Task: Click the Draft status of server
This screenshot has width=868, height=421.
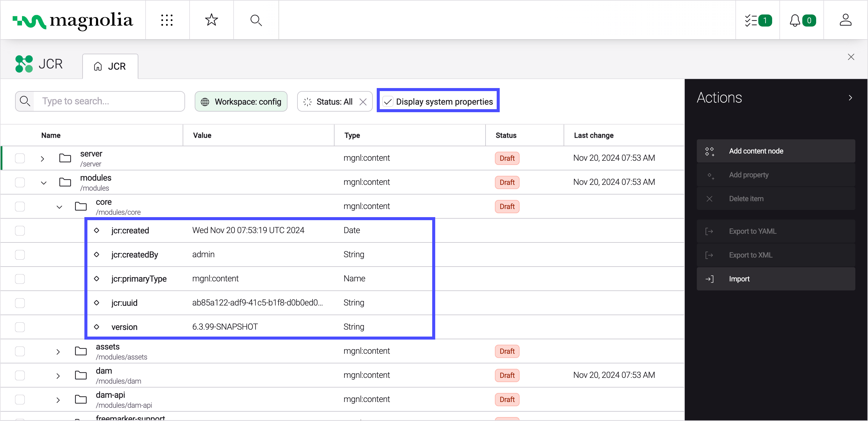Action: point(507,158)
